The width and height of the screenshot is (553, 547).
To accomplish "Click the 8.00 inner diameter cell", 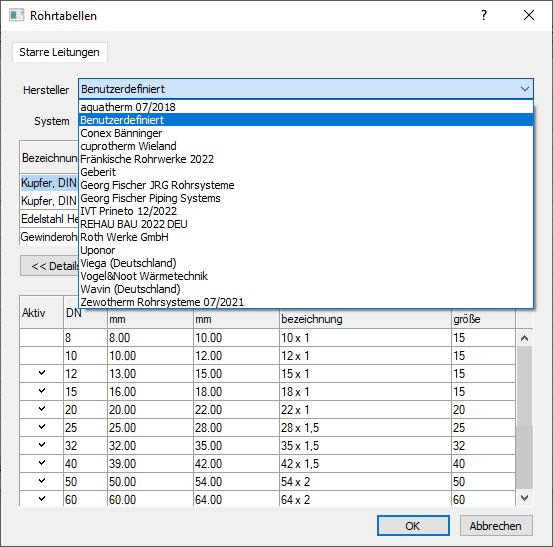I will pyautogui.click(x=150, y=338).
